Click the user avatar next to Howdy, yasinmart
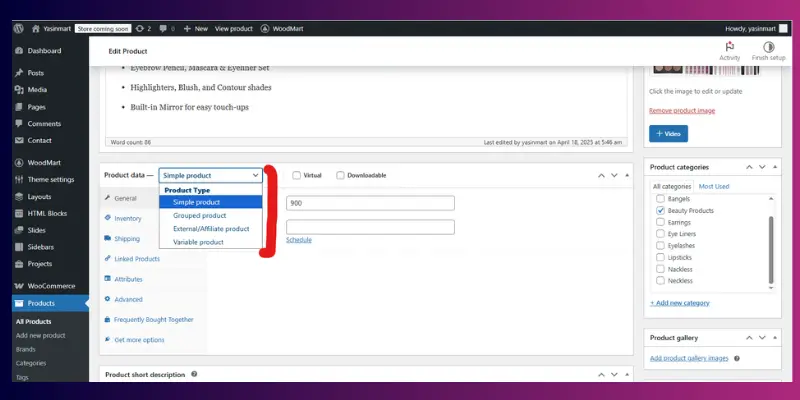Screen dimensions: 800x400 [783, 29]
